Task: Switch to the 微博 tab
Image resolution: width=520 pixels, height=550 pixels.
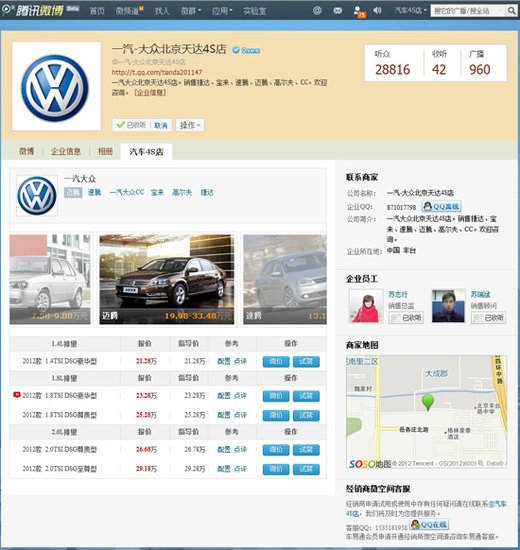Action: (27, 151)
